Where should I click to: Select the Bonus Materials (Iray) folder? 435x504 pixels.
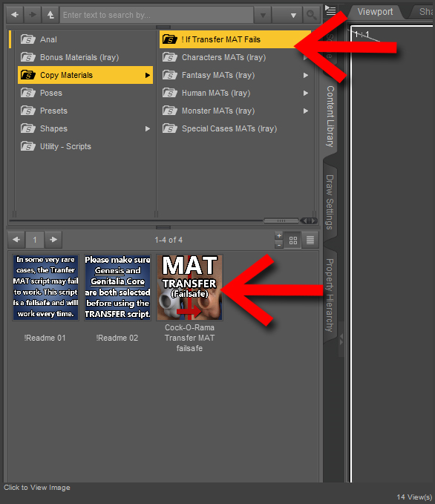coord(85,57)
